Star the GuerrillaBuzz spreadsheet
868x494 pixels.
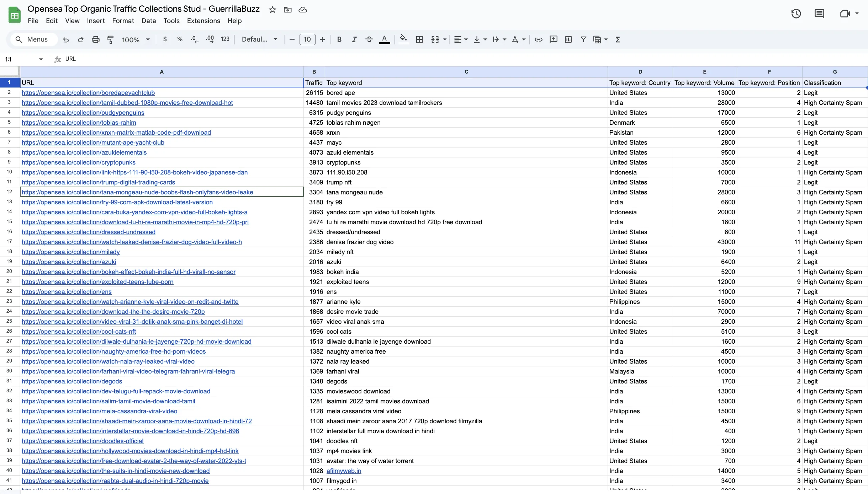(272, 10)
